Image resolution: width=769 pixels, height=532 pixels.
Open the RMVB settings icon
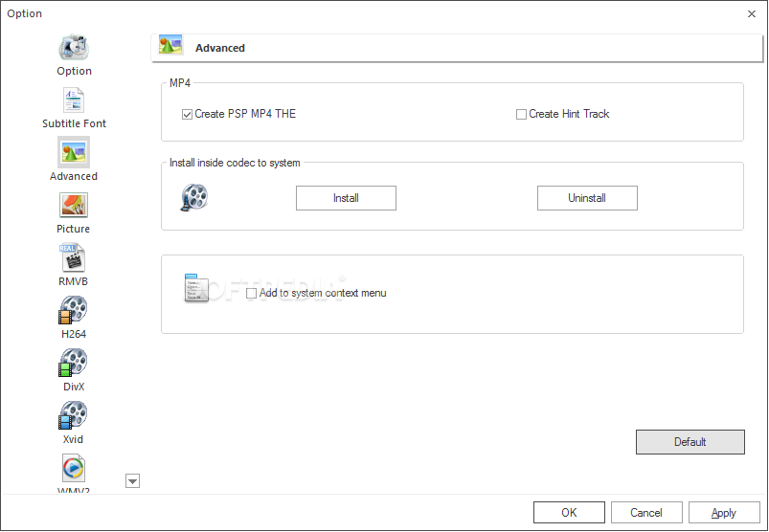point(73,257)
